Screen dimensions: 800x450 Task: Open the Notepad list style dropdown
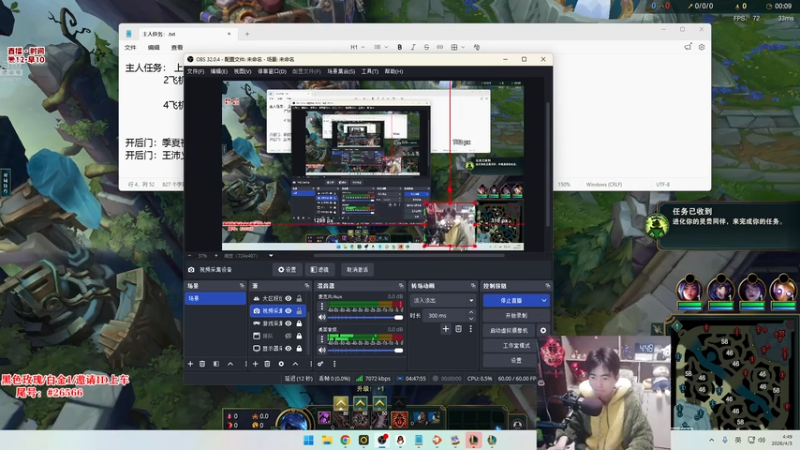[x=381, y=47]
